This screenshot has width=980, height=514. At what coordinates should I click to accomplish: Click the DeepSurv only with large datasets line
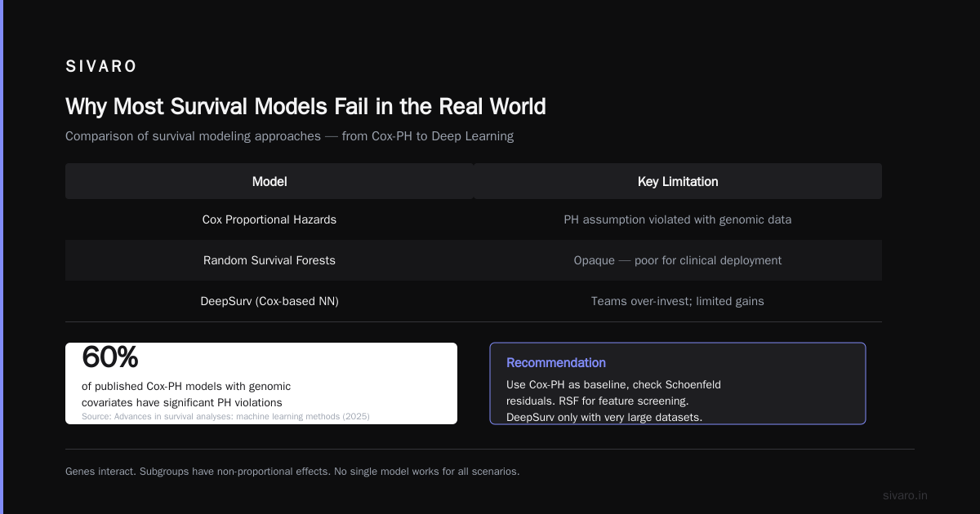coord(604,417)
